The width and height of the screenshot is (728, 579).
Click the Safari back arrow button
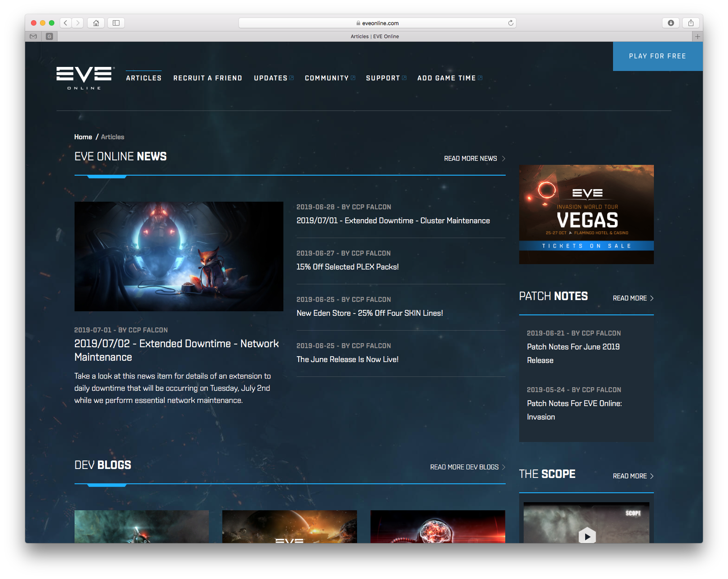pos(66,23)
